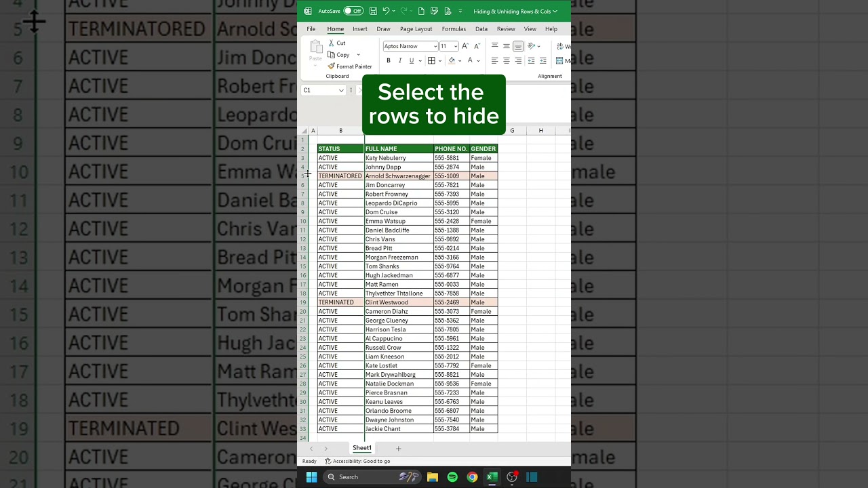868x488 pixels.
Task: Click the Align Right icon
Action: pos(518,60)
